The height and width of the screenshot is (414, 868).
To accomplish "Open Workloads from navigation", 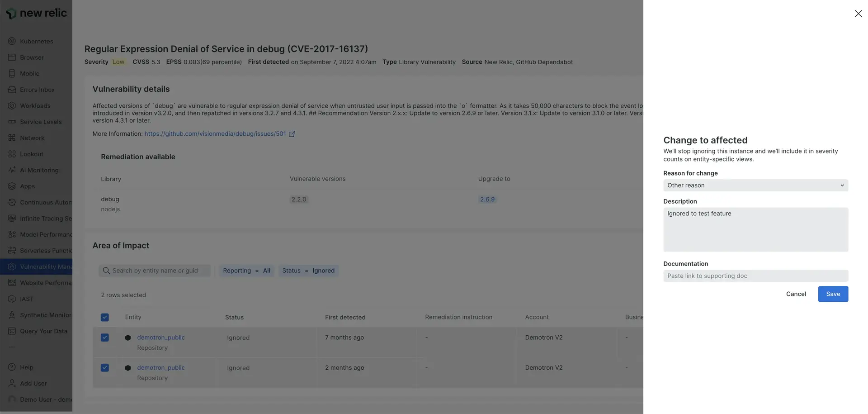I will point(35,105).
